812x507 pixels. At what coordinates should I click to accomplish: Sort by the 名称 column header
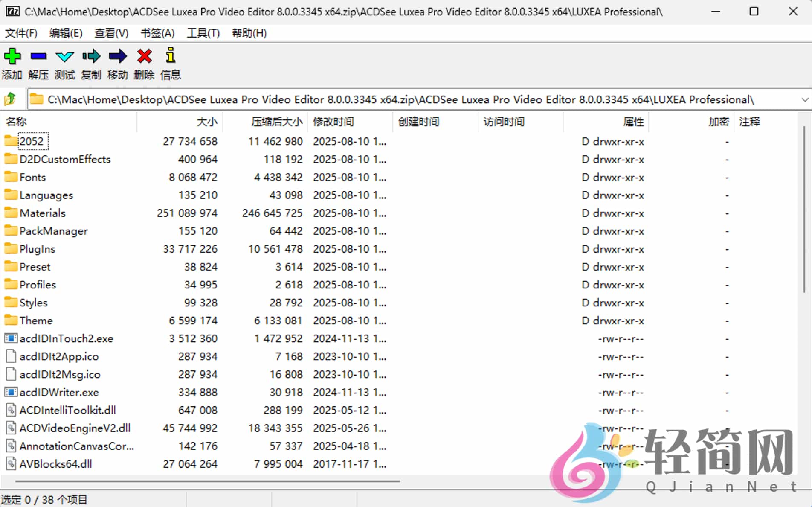click(x=17, y=122)
